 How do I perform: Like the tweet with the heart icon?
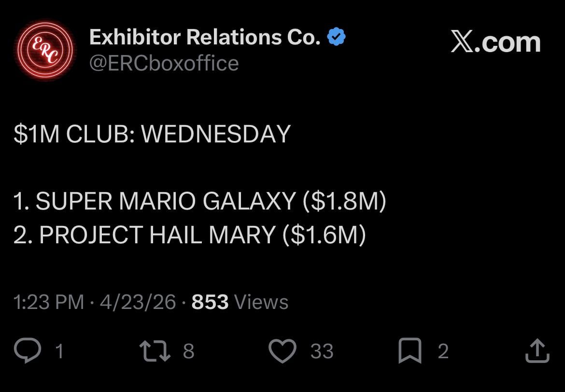coord(282,351)
